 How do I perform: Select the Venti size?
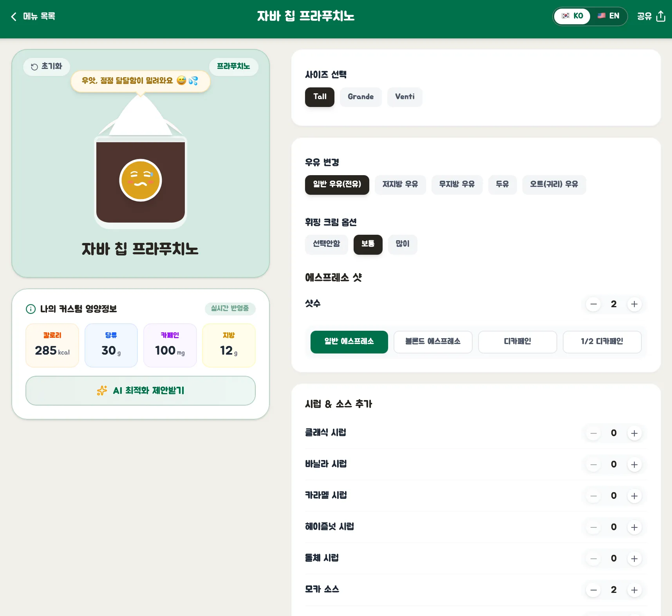pos(405,97)
